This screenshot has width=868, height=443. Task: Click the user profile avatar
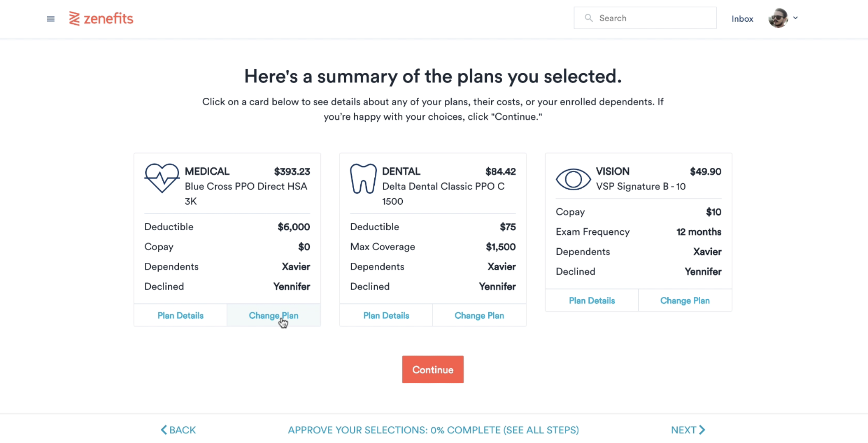[778, 18]
